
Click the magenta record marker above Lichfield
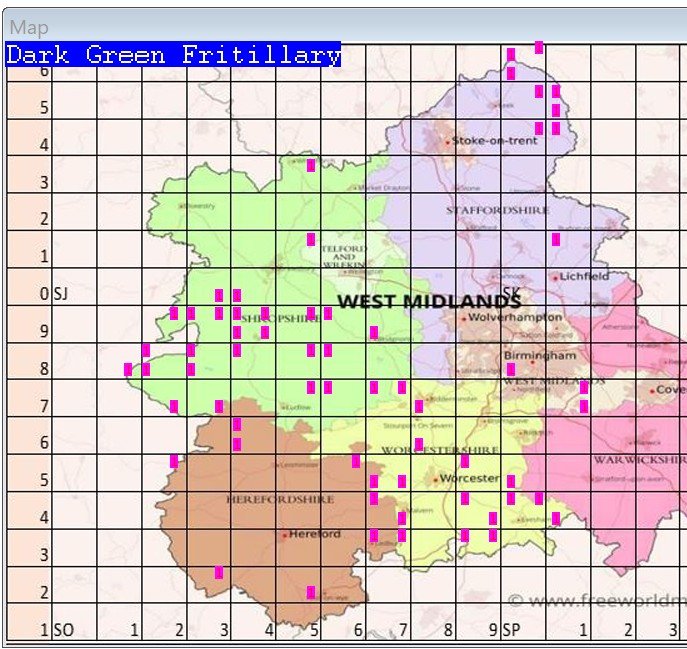(x=556, y=239)
